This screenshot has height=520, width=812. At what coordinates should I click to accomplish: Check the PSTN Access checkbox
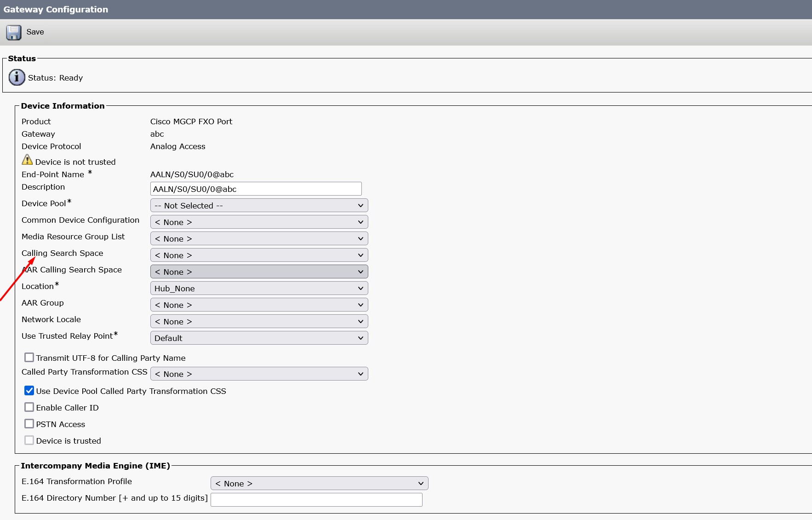(29, 423)
